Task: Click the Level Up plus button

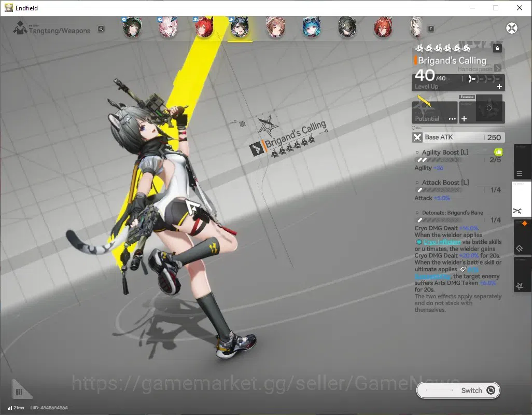Action: click(x=499, y=87)
